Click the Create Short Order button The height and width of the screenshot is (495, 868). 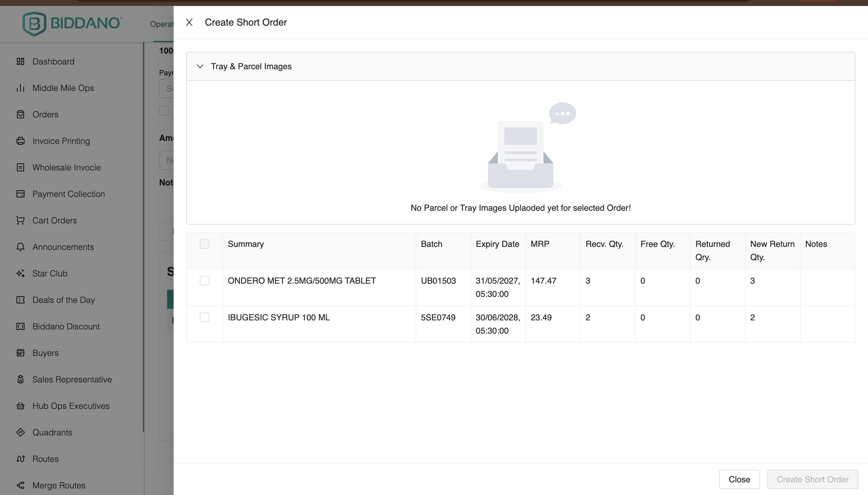(813, 479)
